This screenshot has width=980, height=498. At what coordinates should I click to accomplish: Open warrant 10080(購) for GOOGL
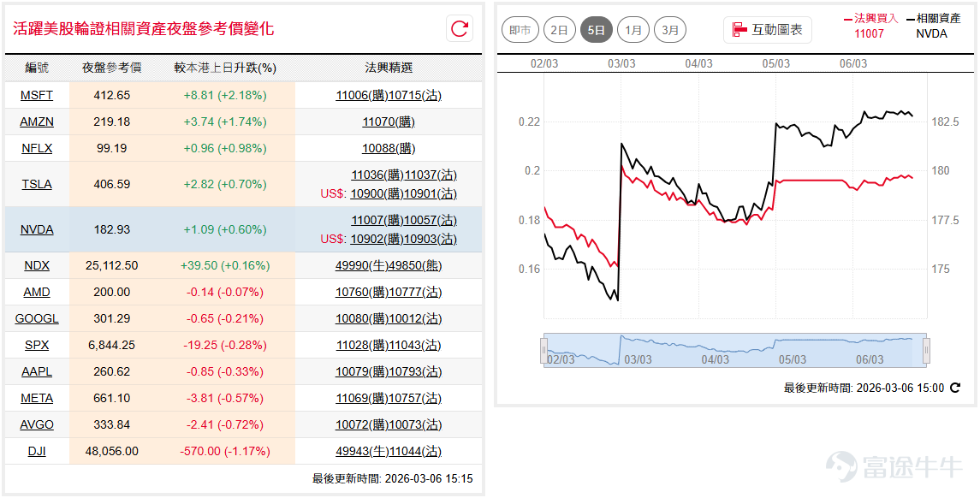[362, 318]
